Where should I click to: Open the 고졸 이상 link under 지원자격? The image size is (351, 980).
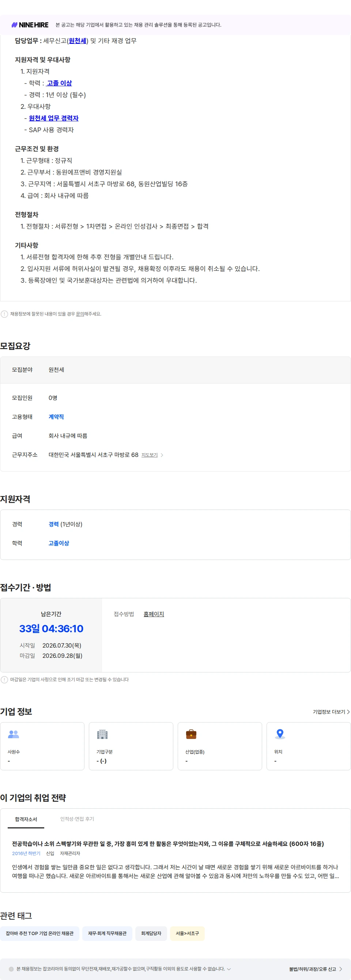point(59,83)
